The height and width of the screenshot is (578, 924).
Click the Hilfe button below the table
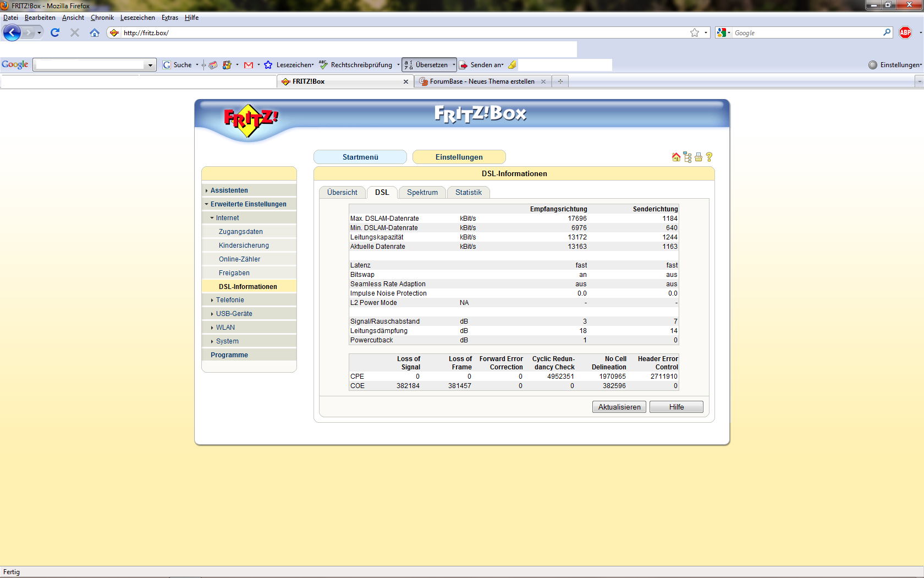pyautogui.click(x=676, y=407)
